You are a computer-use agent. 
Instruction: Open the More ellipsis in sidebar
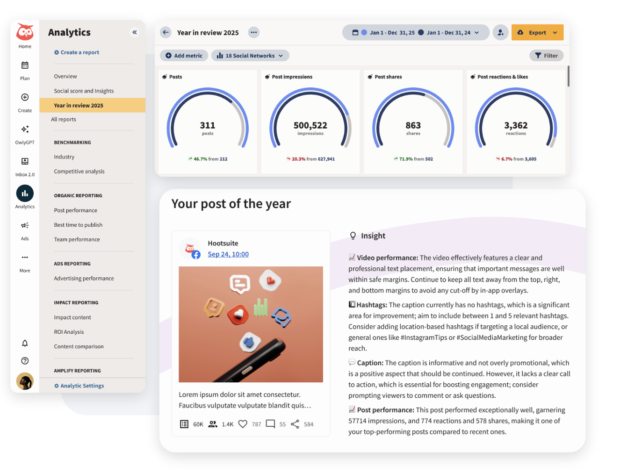coord(25,257)
